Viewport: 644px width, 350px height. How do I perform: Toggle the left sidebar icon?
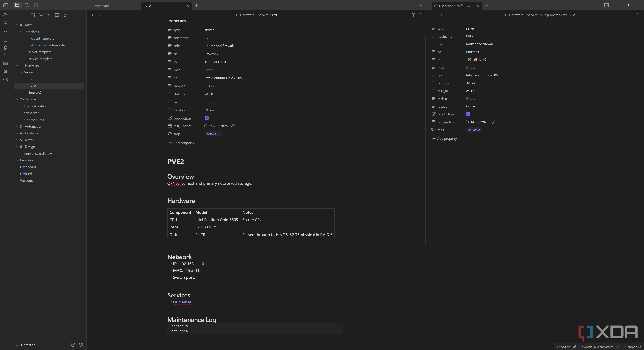click(x=6, y=5)
